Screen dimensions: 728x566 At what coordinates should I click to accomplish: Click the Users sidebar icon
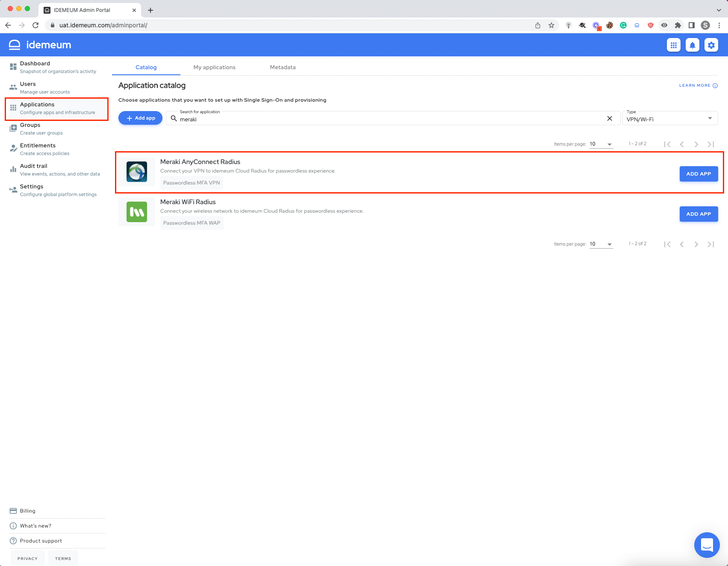[13, 87]
